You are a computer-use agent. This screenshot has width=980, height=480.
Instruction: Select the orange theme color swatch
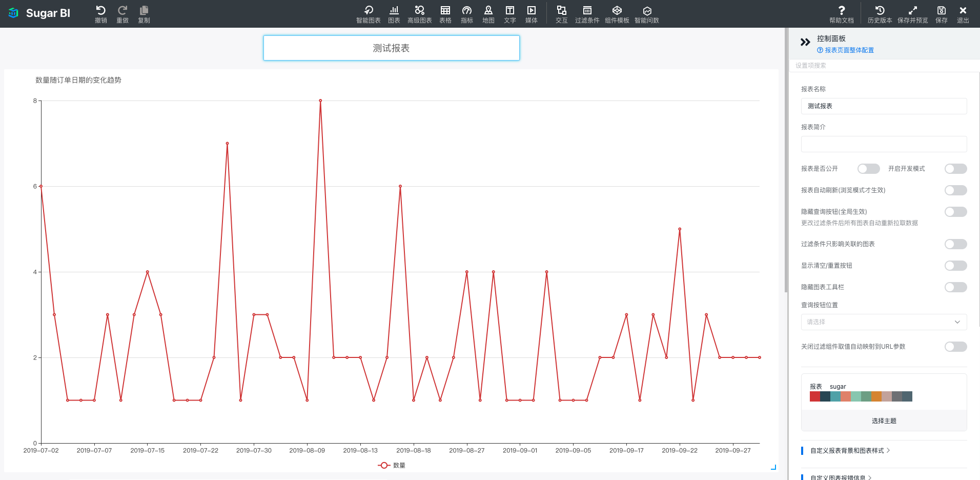coord(876,396)
